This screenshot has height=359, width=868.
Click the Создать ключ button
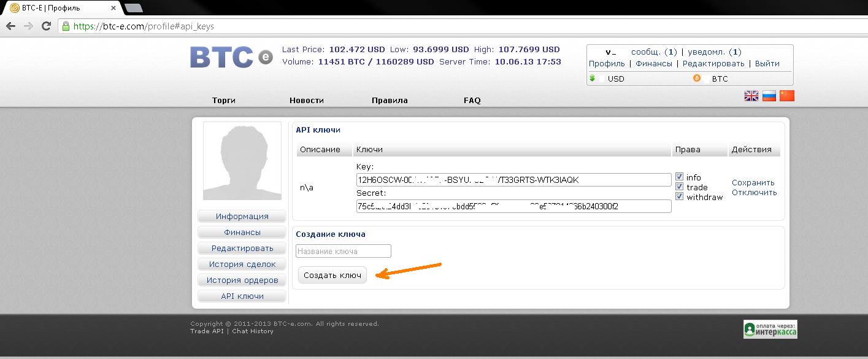332,275
